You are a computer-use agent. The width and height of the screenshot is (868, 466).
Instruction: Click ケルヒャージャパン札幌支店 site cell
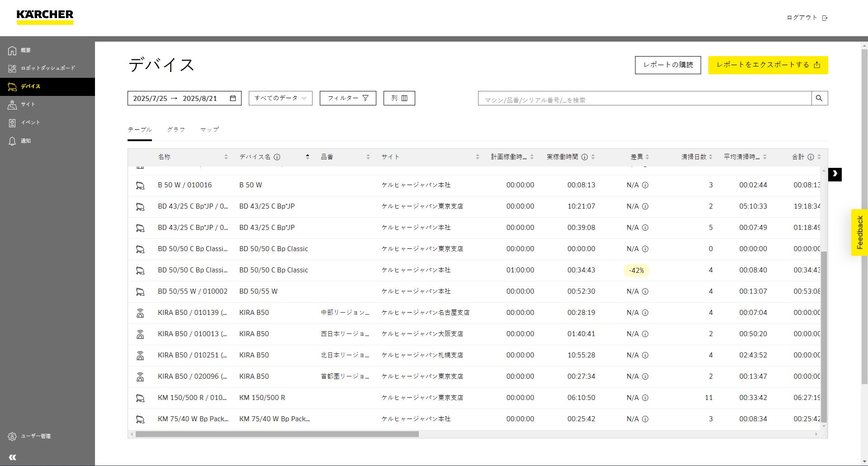coord(422,355)
